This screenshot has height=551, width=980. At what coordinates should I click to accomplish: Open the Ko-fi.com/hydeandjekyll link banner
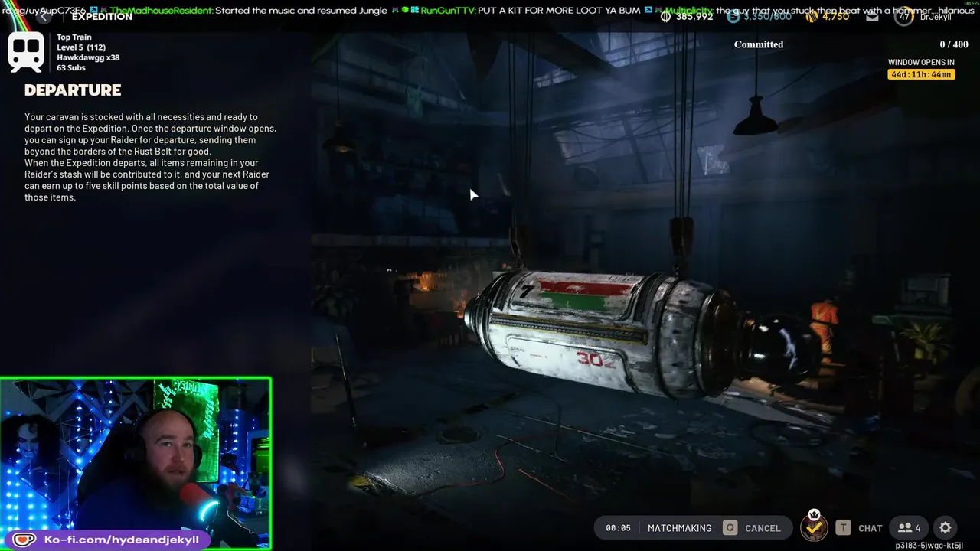click(107, 540)
